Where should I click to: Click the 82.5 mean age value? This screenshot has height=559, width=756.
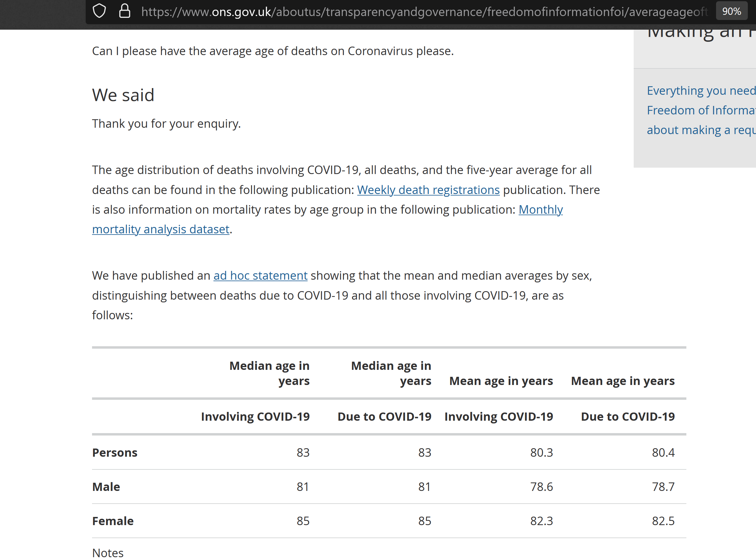pos(663,521)
